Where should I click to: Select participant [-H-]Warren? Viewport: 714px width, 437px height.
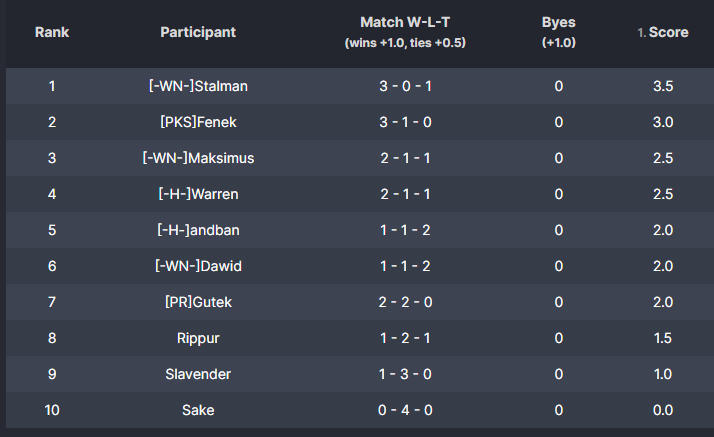(198, 194)
